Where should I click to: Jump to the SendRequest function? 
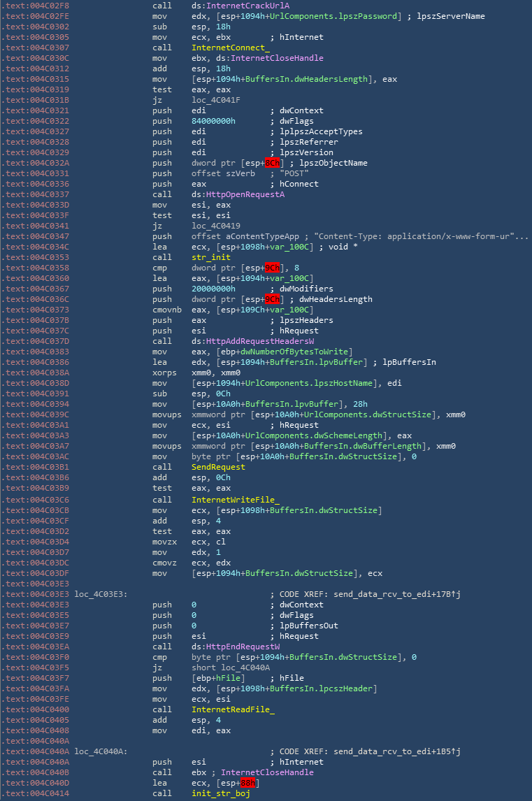click(218, 467)
